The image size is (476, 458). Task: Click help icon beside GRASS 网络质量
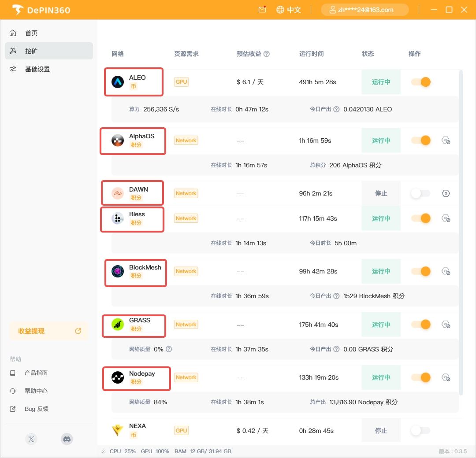click(169, 349)
